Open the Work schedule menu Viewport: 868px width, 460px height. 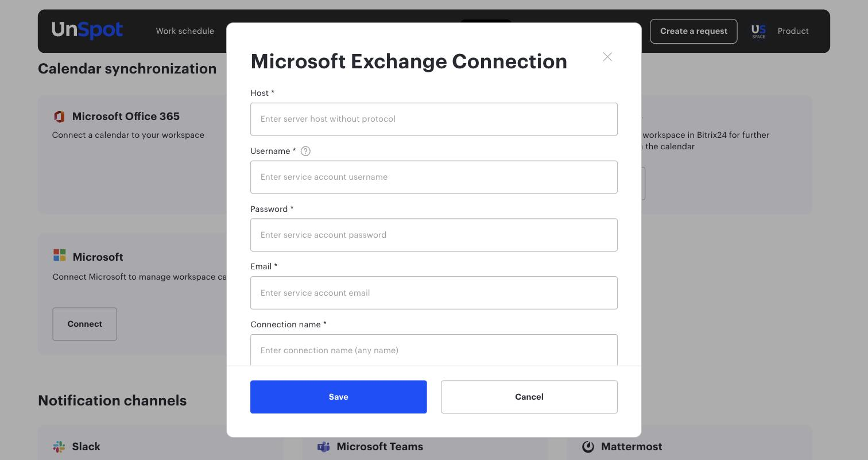tap(185, 31)
